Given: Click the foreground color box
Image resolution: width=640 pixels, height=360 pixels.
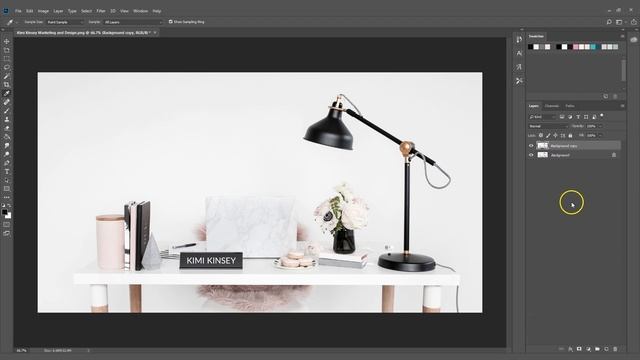Looking at the screenshot, I should pyautogui.click(x=4, y=212).
